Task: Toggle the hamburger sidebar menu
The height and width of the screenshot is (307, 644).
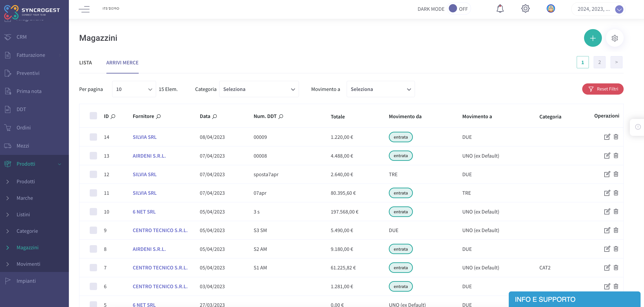Action: tap(84, 9)
